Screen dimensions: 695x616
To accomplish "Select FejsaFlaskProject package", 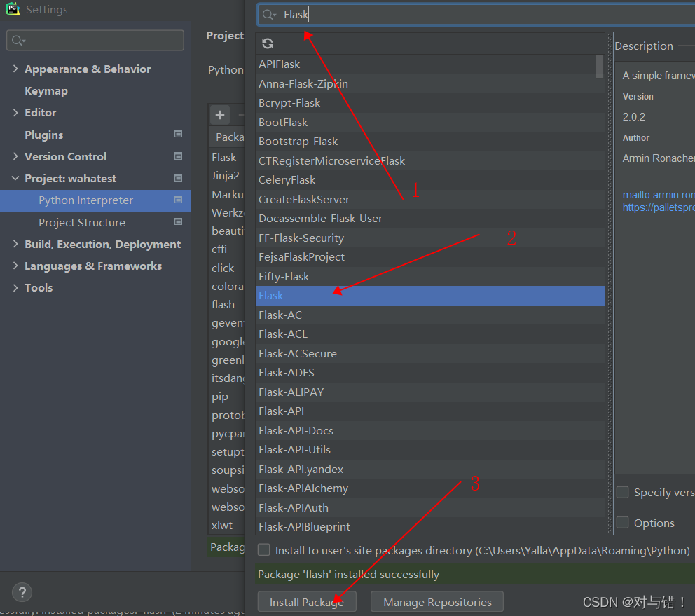I will (430, 257).
